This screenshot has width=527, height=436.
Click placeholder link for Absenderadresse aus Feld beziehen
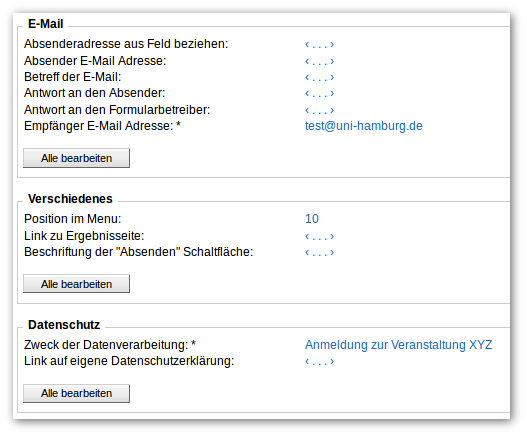pyautogui.click(x=319, y=44)
